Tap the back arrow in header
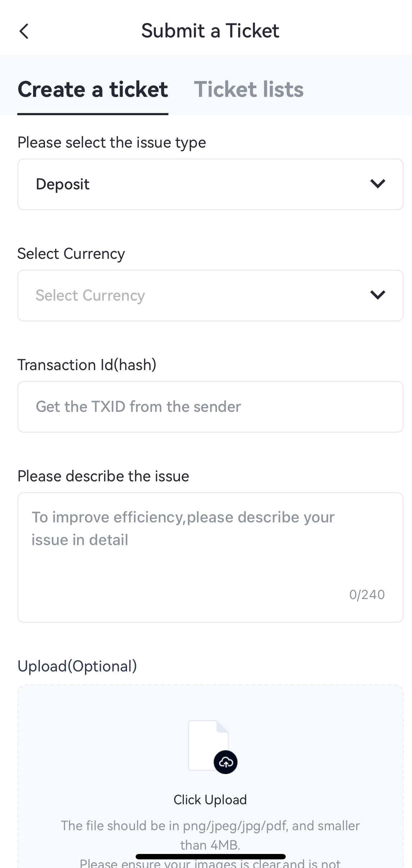The image size is (412, 868). tap(24, 31)
